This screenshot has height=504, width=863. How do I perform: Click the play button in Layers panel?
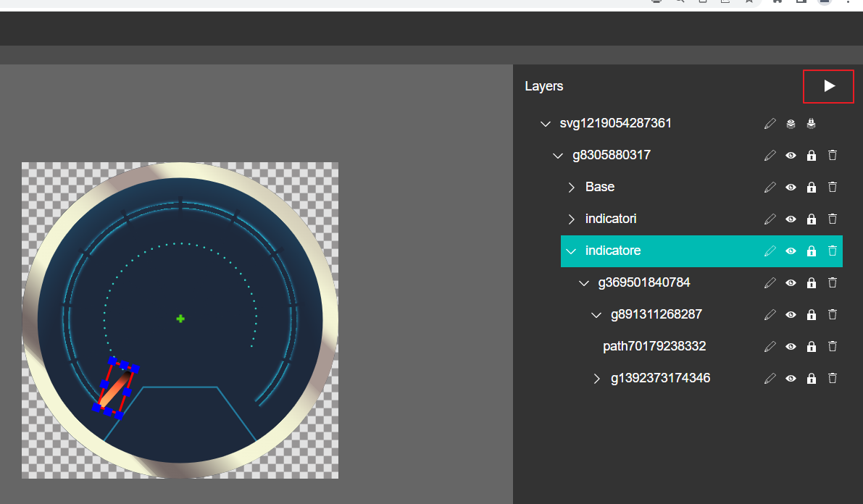click(829, 86)
